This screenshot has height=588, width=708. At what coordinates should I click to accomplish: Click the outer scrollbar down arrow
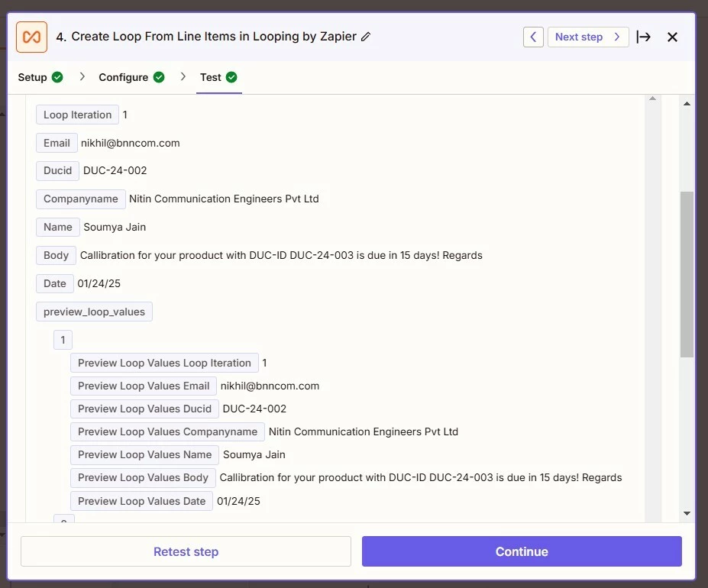tap(687, 513)
